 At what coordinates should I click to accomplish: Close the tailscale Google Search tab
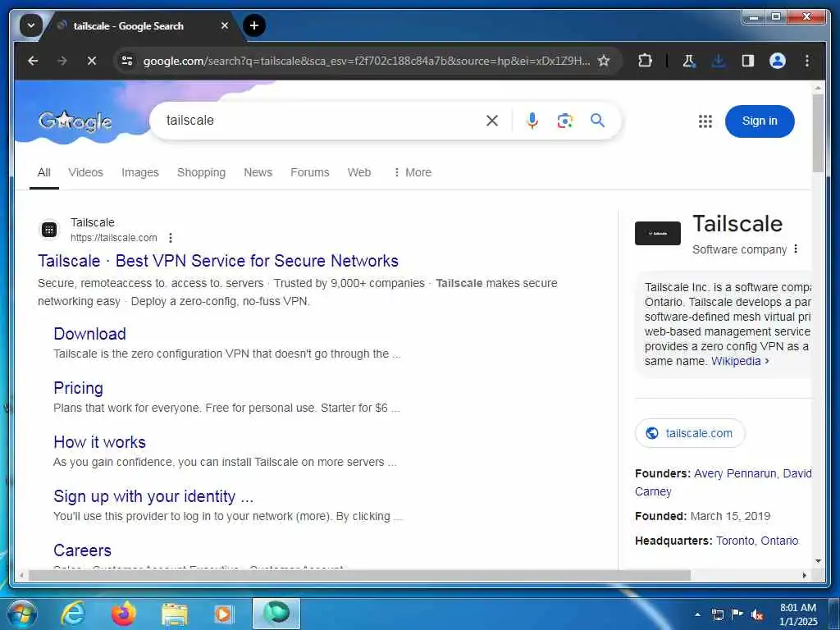tap(225, 25)
